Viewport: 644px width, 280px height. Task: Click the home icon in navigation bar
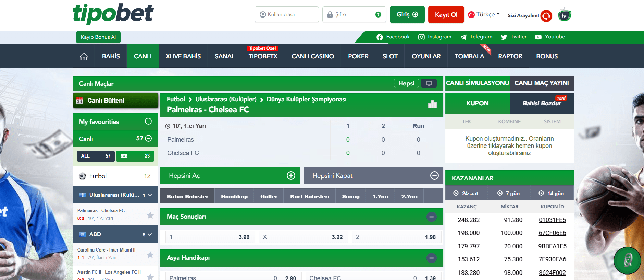84,57
